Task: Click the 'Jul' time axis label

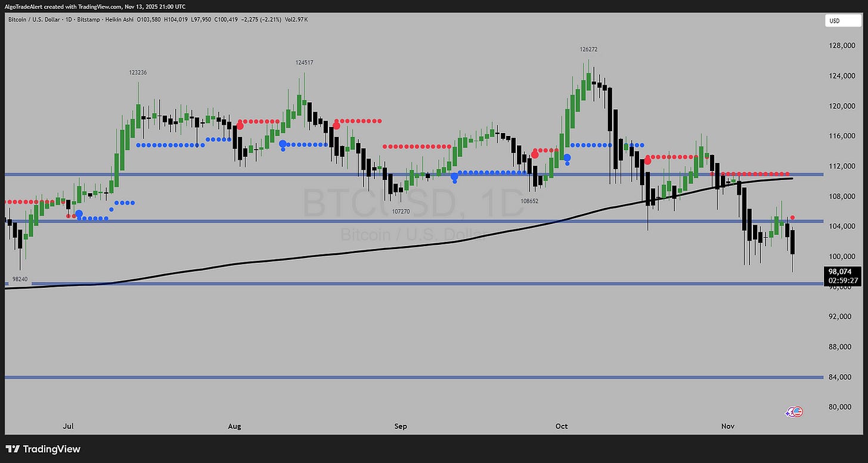Action: (68, 427)
